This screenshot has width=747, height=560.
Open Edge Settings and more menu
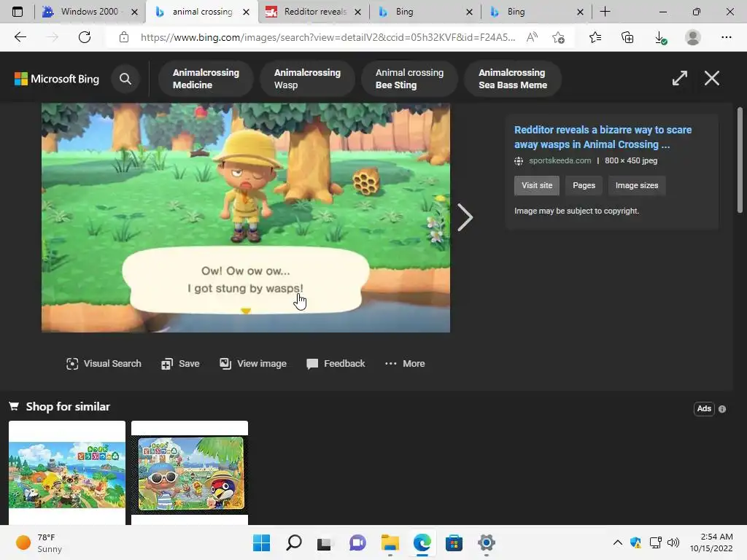[x=726, y=37]
